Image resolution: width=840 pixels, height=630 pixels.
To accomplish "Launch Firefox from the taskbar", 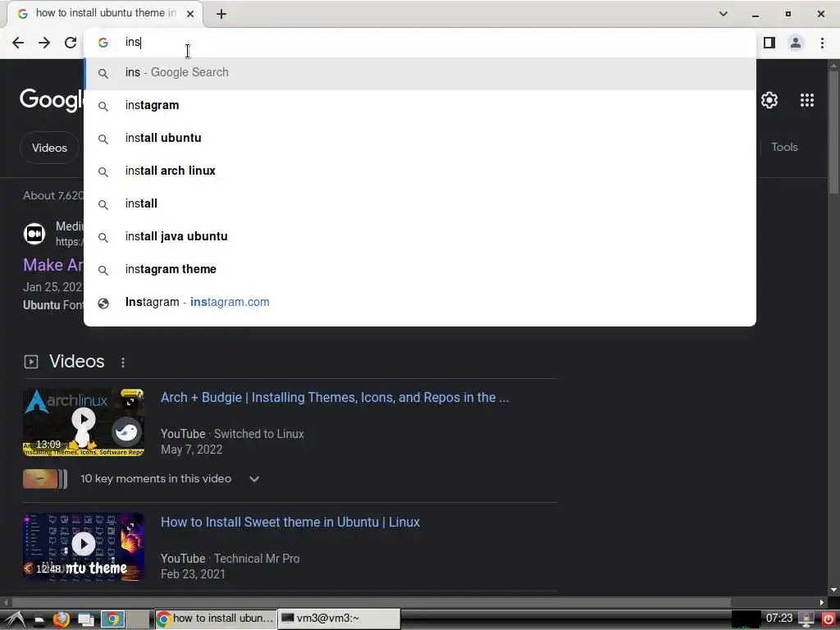I will (x=61, y=619).
